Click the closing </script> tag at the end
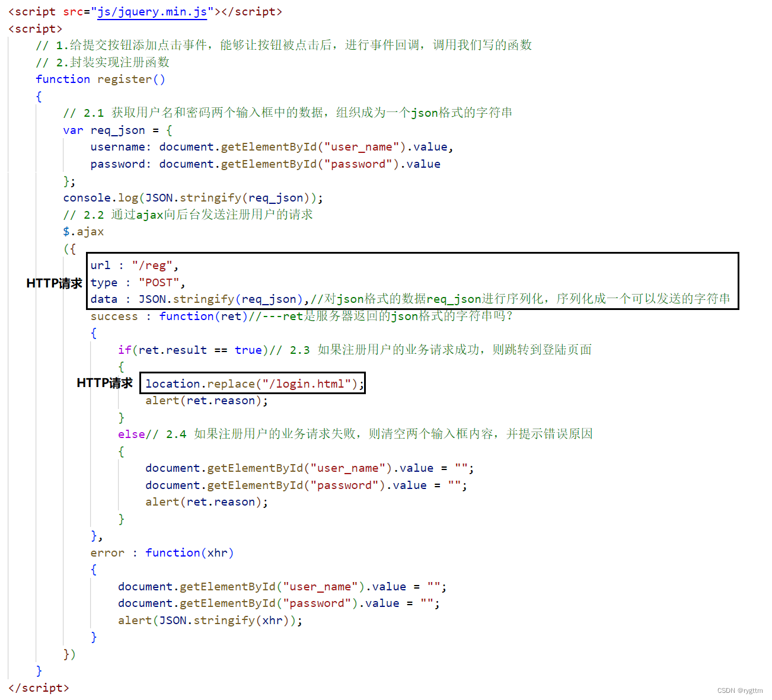This screenshot has width=772, height=700. [39, 688]
